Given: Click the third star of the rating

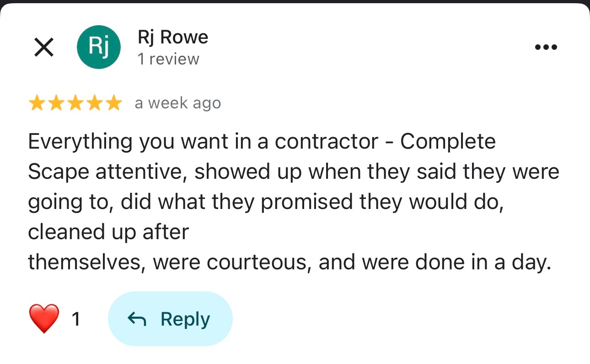Looking at the screenshot, I should (x=75, y=104).
